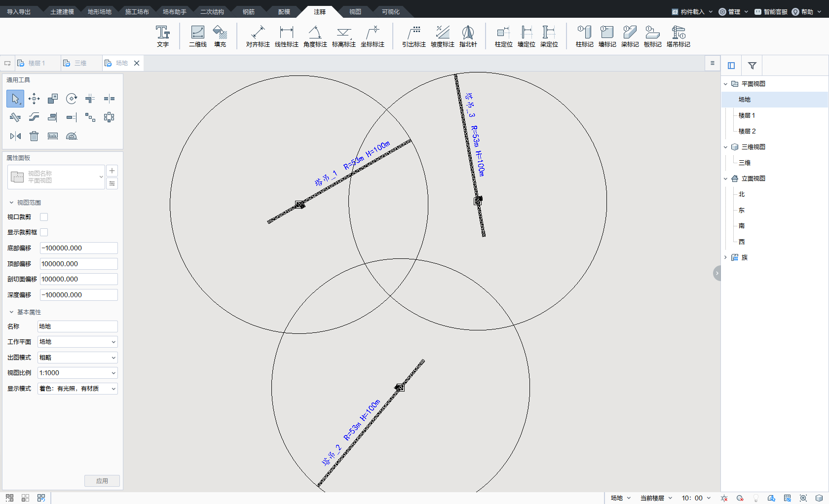This screenshot has height=504, width=829.
Task: Collapse the 三维视图 tree node
Action: pyautogui.click(x=725, y=147)
